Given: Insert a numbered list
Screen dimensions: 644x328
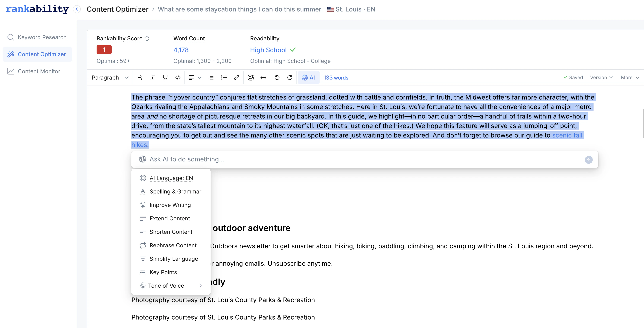Looking at the screenshot, I should 224,77.
